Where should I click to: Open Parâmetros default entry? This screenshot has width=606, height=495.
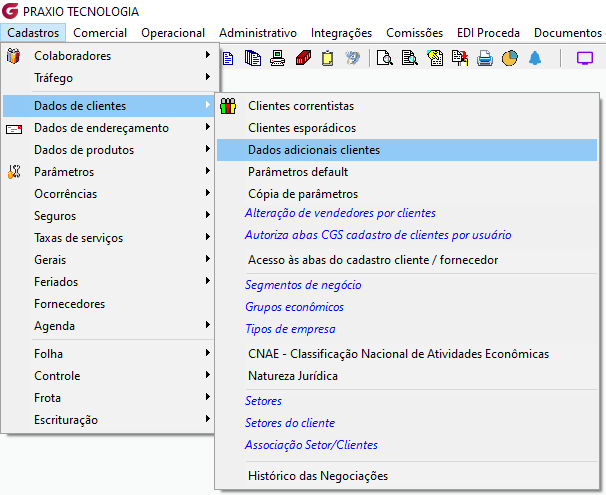coord(407,172)
